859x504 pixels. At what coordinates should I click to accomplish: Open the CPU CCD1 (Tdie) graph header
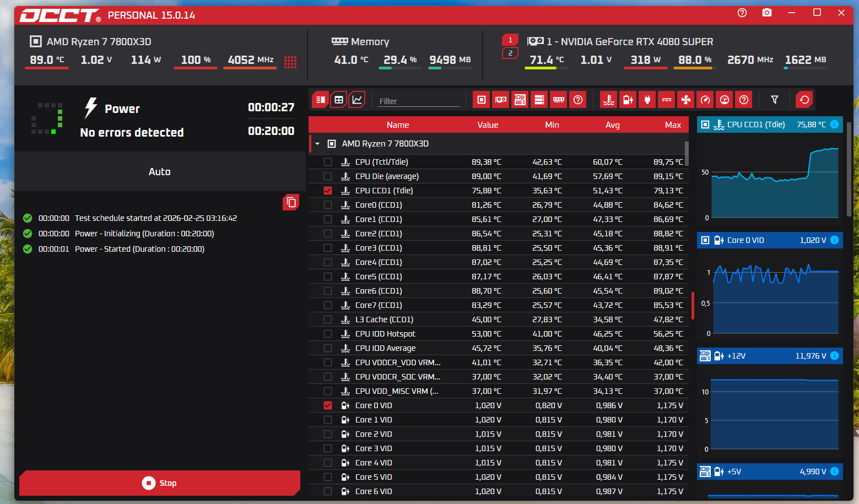pyautogui.click(x=770, y=124)
